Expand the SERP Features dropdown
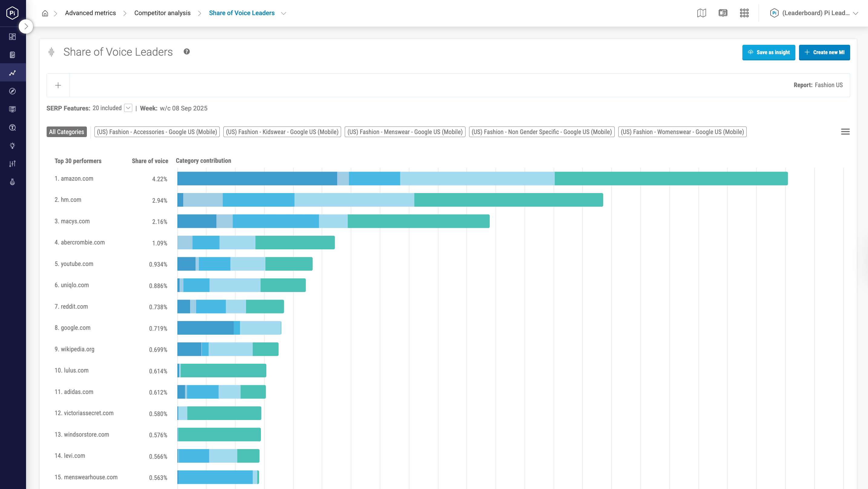 coord(128,108)
